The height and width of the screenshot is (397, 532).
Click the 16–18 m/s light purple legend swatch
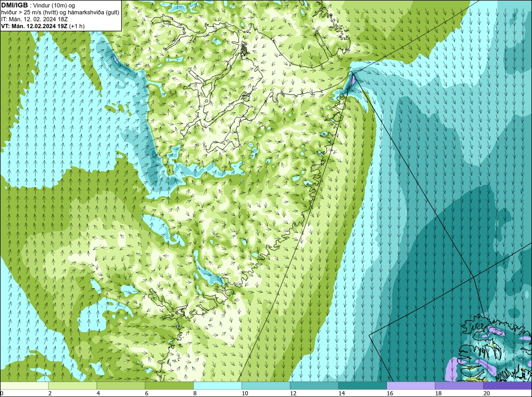(411, 385)
